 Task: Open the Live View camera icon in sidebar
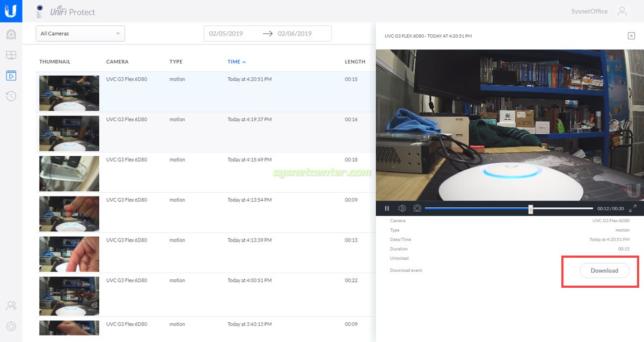pyautogui.click(x=11, y=35)
